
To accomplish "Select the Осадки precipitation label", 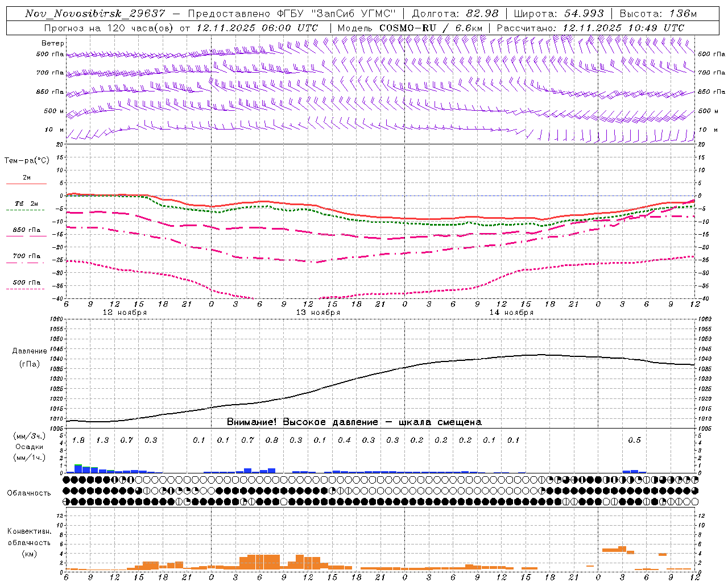I will click(x=30, y=447).
